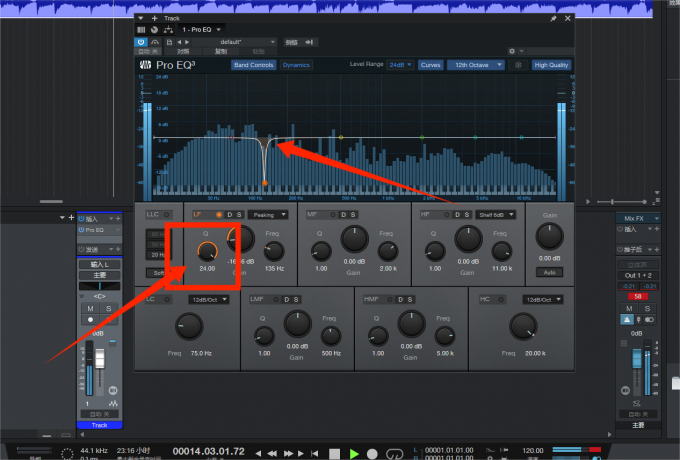
Task: Return to zero in transport bar
Action: coord(315,453)
